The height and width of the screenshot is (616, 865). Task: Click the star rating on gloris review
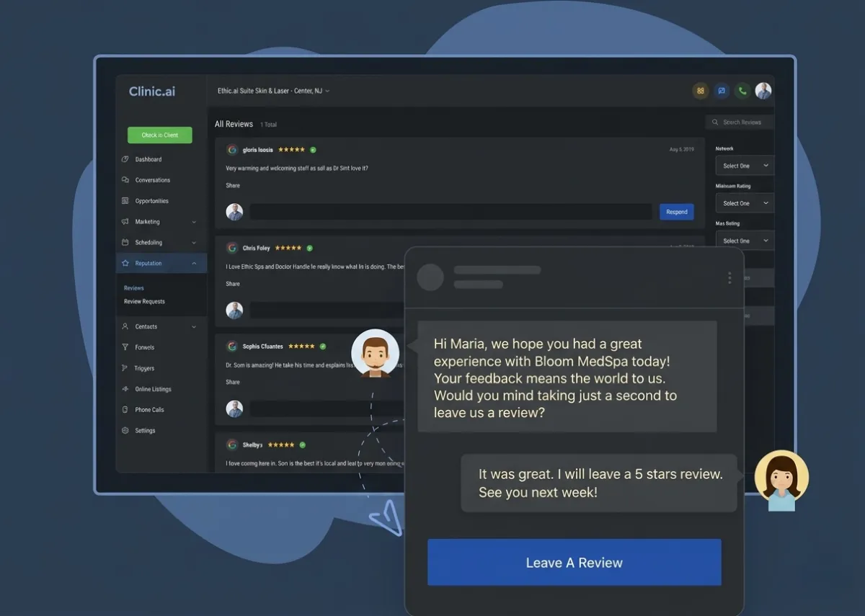tap(291, 150)
